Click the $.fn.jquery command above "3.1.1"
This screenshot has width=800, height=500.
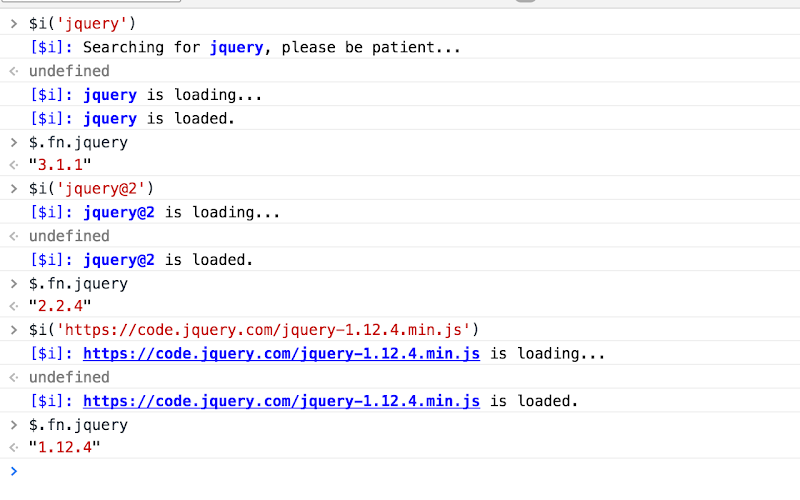tap(78, 142)
